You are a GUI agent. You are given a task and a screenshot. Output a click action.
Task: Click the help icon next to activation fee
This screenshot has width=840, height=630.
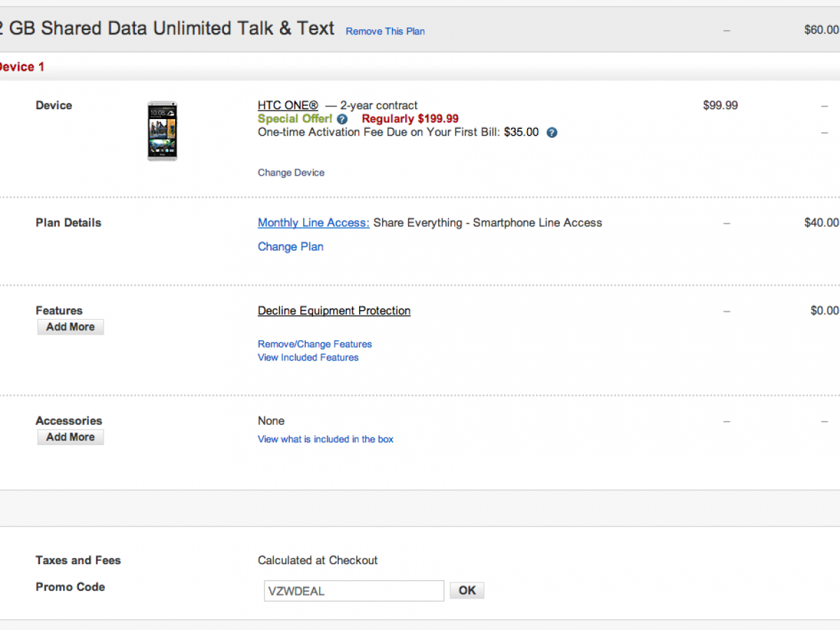[552, 132]
